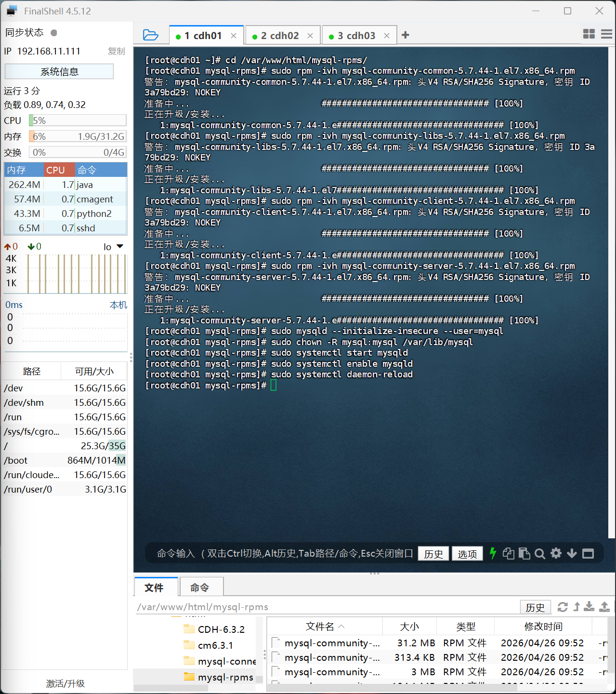Click the 复制 link to copy IP
Screen dimensions: 616x694
point(116,51)
